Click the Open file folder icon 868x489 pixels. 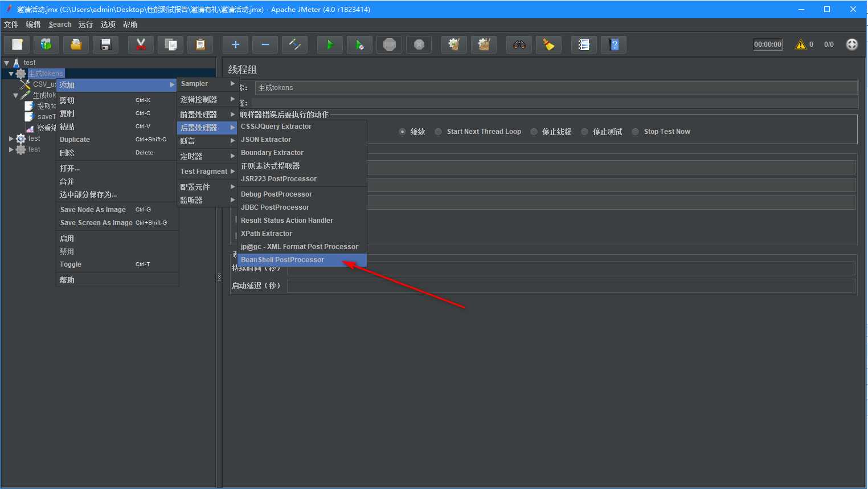(x=76, y=44)
